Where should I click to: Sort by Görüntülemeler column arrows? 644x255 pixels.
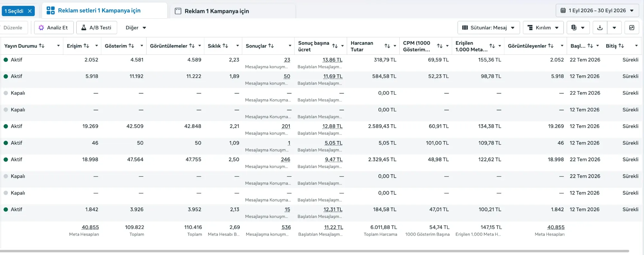pos(192,46)
